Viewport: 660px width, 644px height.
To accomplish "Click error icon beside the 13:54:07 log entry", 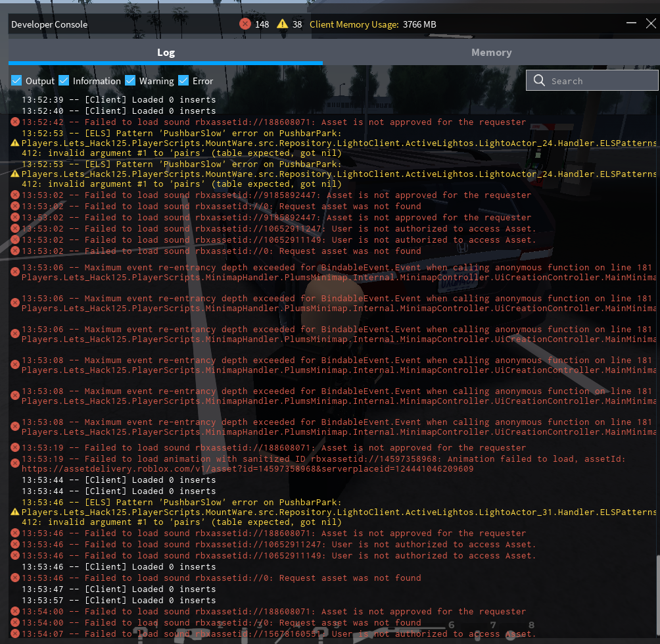I will coord(14,633).
